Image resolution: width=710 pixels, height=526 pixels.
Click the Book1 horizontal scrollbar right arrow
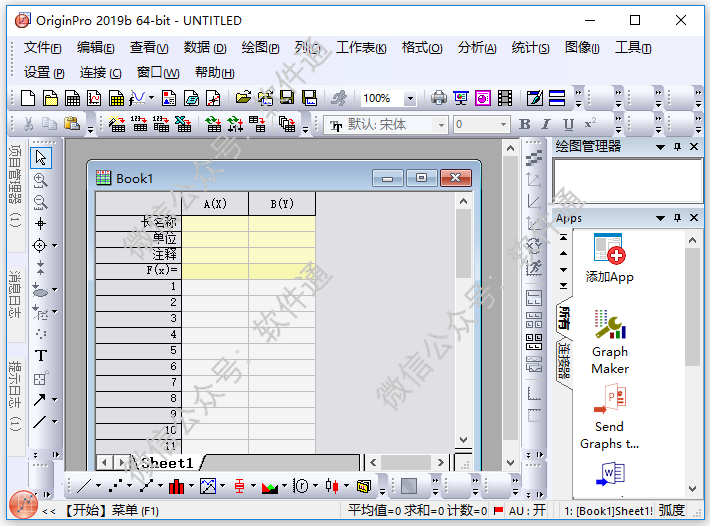(x=440, y=463)
